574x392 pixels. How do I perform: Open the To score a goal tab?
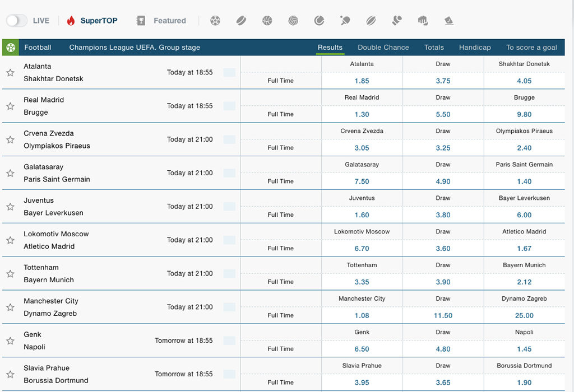pyautogui.click(x=531, y=47)
